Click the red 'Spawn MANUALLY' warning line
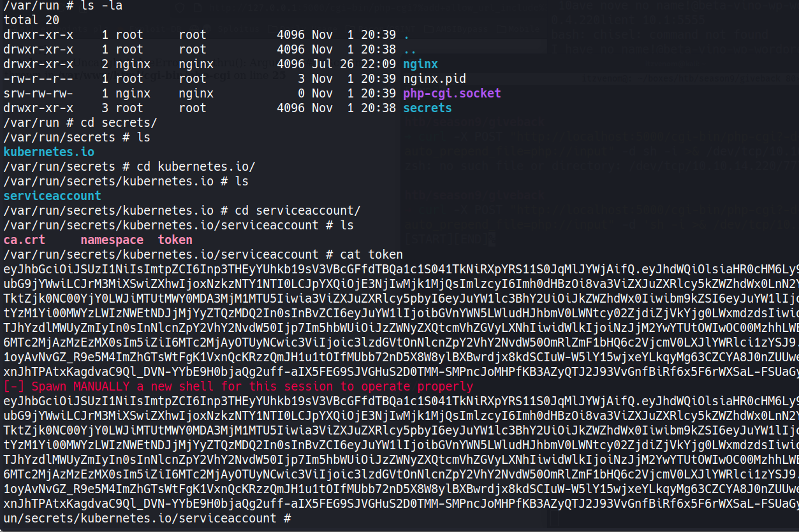799x532 pixels. click(x=238, y=387)
